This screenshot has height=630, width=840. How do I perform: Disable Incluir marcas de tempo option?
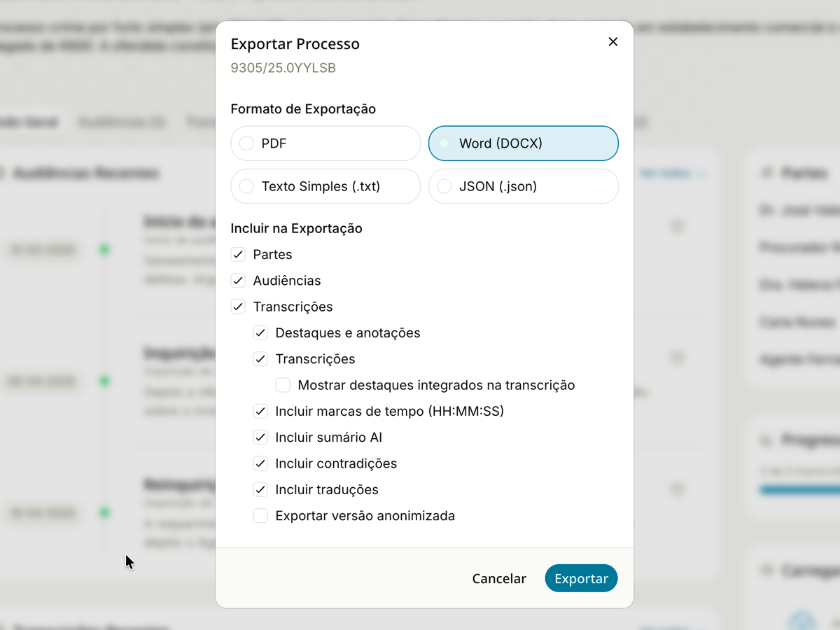pos(260,411)
